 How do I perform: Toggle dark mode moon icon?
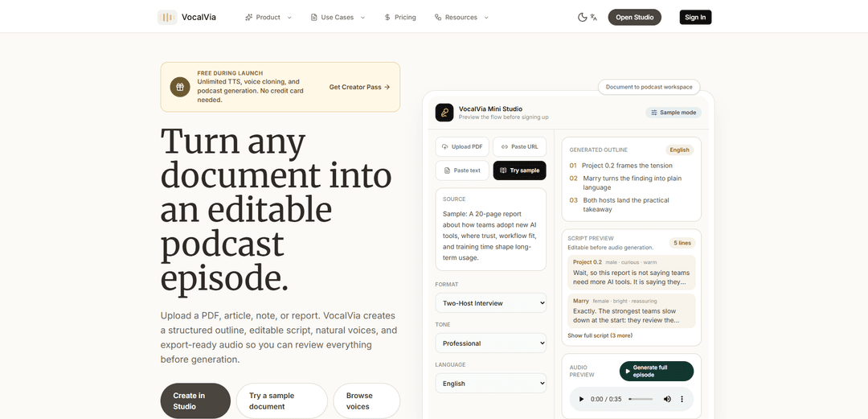tap(583, 17)
